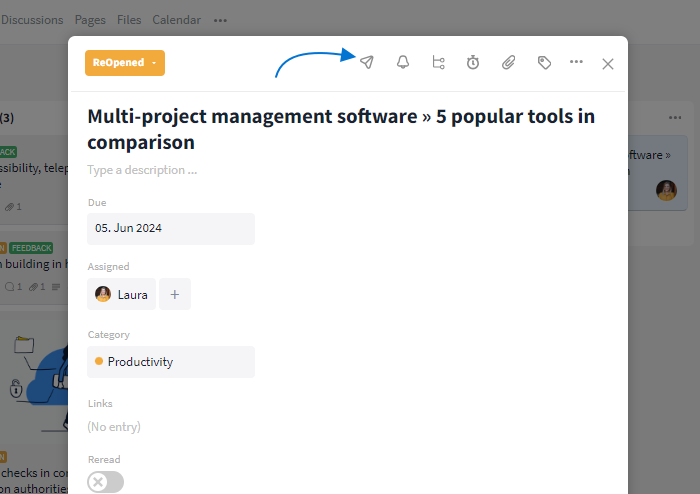Image resolution: width=700 pixels, height=494 pixels.
Task: Click the task title text
Action: (x=341, y=129)
